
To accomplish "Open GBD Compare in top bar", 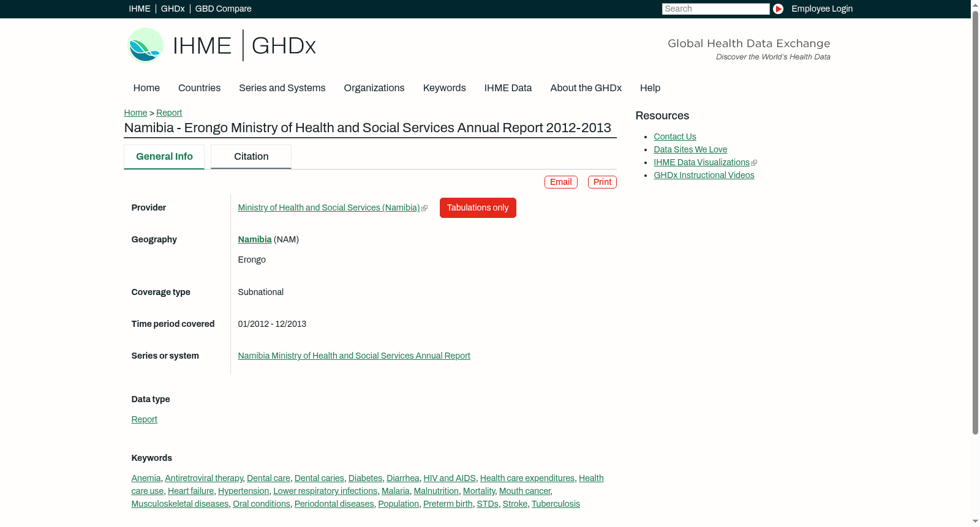I will point(223,9).
